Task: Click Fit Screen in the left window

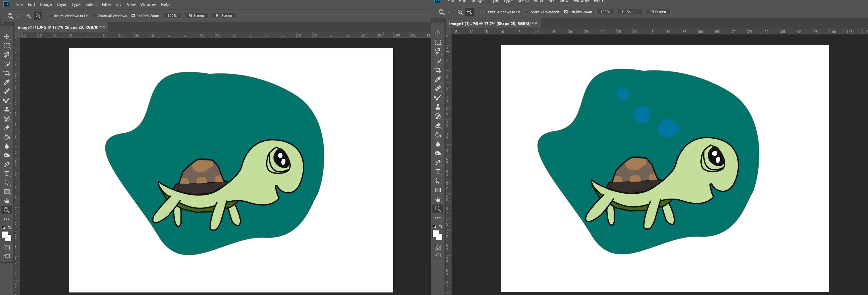Action: point(196,16)
